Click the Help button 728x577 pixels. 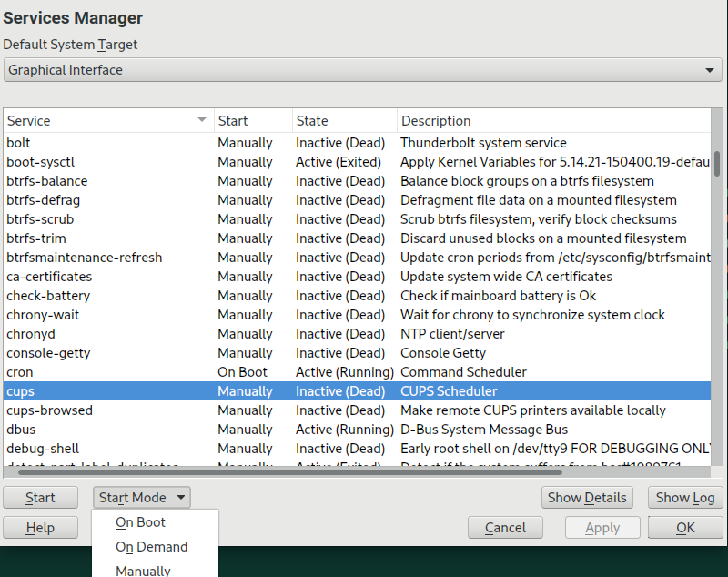coord(40,528)
